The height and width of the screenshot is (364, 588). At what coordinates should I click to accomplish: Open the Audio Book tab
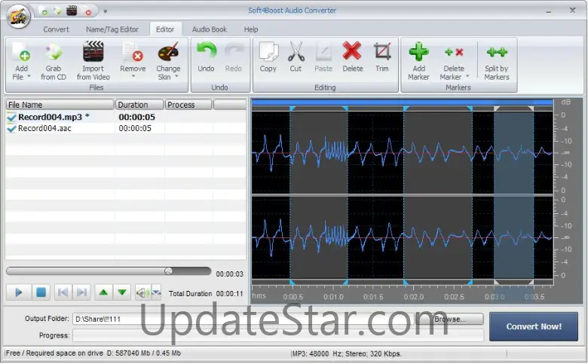pos(210,29)
